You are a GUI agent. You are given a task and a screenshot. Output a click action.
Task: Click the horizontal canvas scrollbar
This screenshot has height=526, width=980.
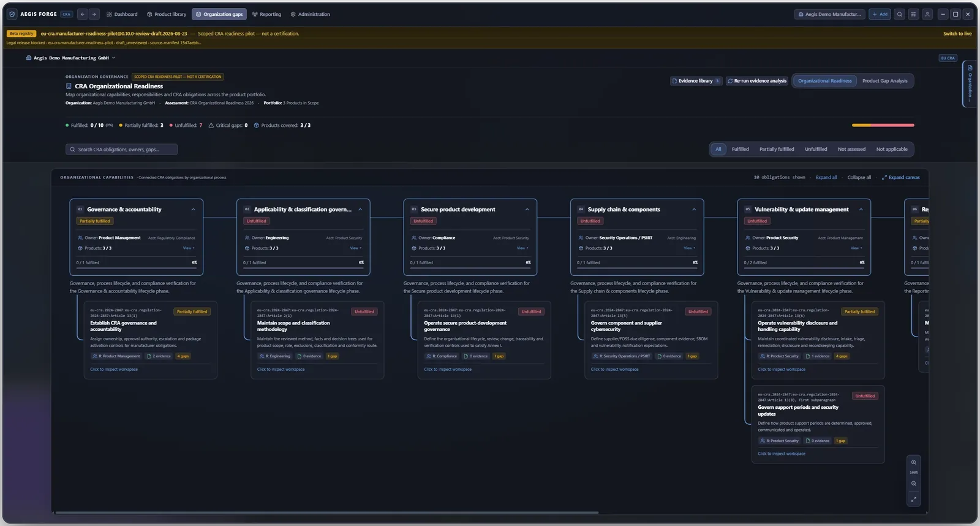(x=326, y=513)
